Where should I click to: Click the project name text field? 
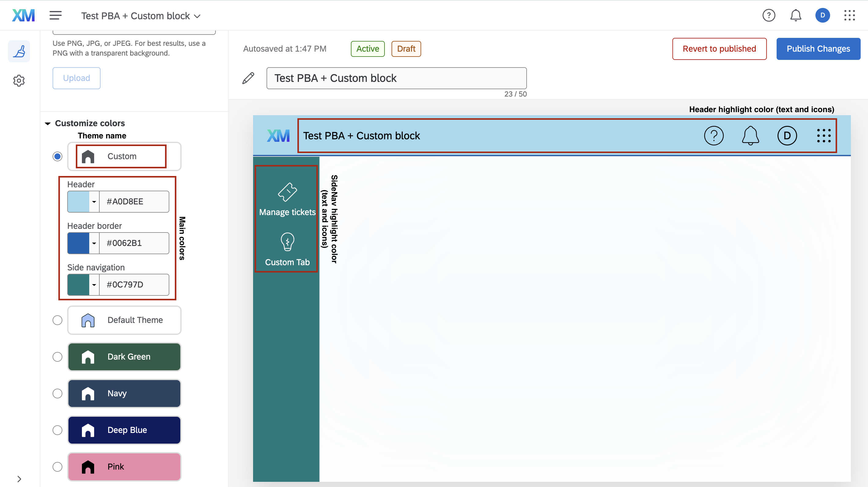point(396,78)
